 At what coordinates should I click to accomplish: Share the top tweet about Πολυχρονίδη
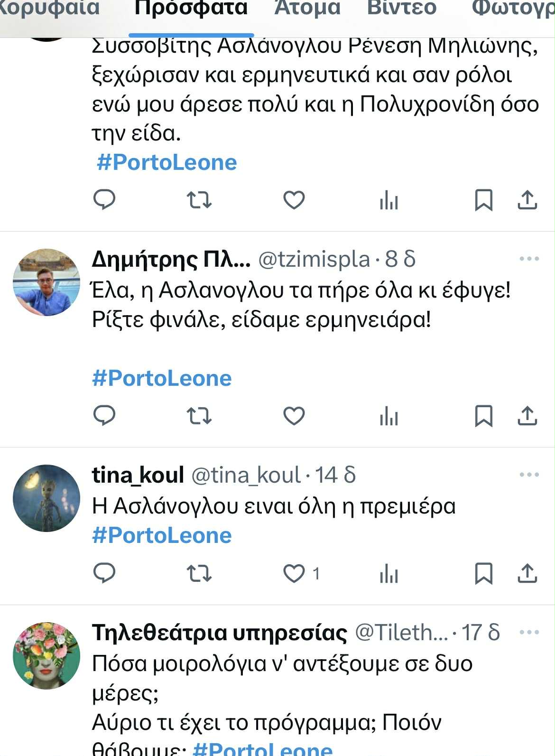(x=527, y=200)
